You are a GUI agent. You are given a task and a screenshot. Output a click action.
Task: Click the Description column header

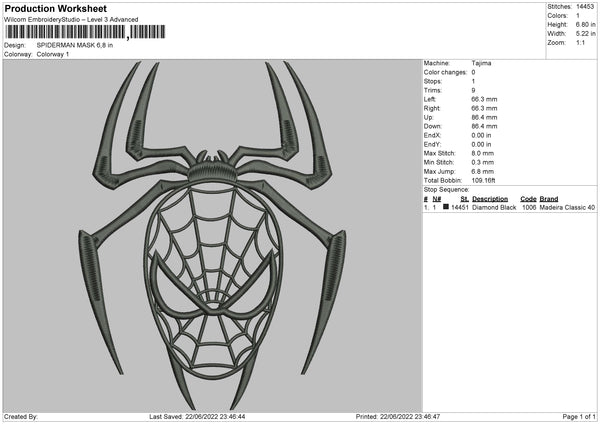click(490, 199)
